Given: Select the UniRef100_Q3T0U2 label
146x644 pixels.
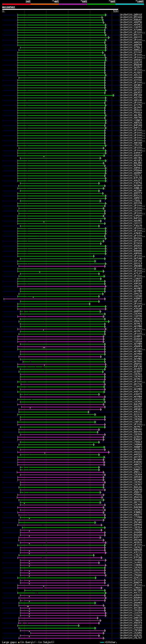Looking at the screenshot, I should [131, 80].
